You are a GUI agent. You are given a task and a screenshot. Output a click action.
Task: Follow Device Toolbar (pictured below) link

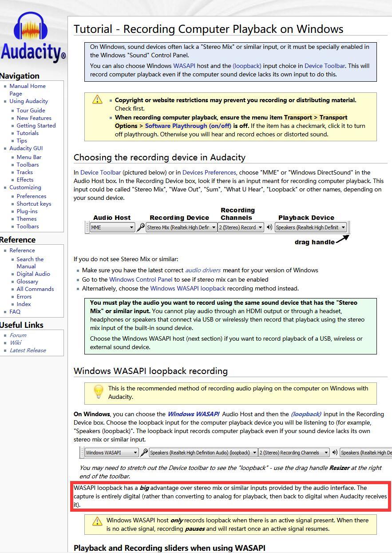(101, 172)
